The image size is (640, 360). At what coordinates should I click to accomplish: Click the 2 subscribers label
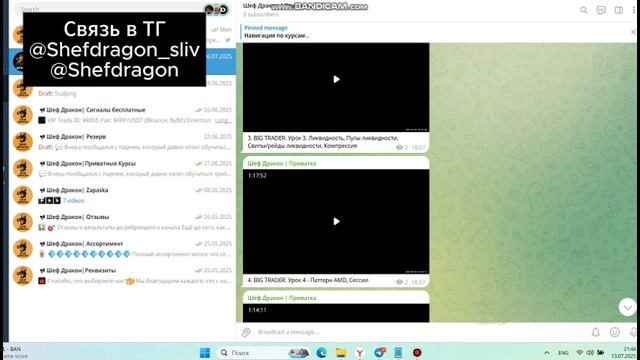[261, 14]
